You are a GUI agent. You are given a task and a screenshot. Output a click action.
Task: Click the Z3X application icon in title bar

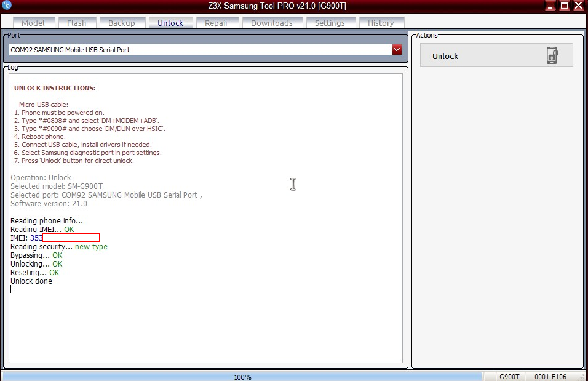(x=7, y=6)
